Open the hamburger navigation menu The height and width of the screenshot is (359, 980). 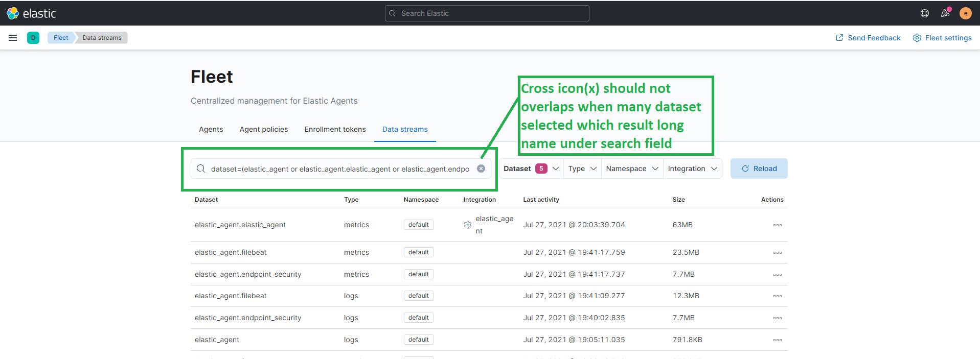click(x=13, y=38)
